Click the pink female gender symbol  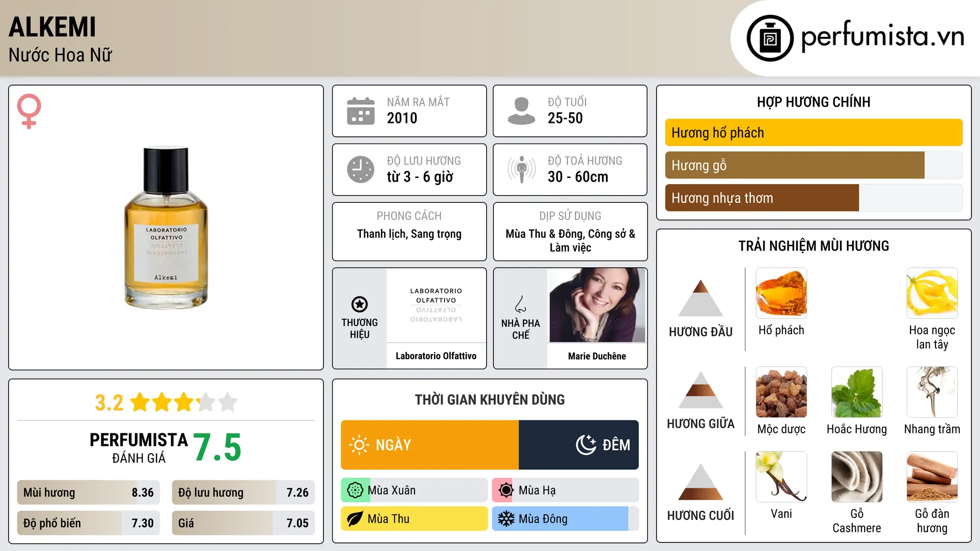click(29, 111)
